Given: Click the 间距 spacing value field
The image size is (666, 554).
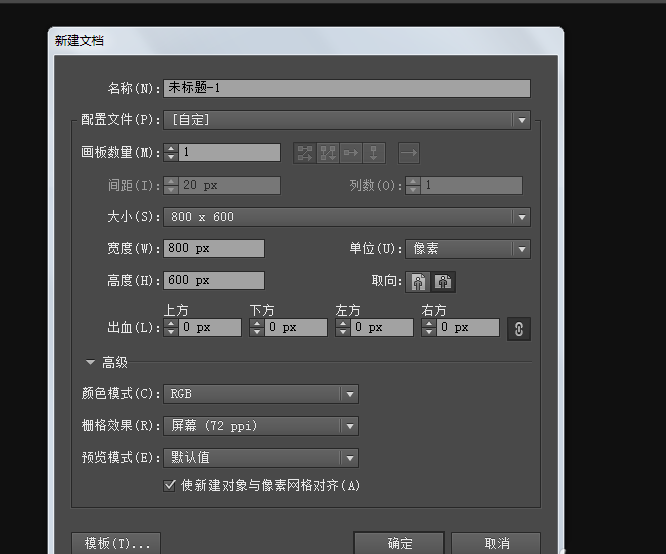Looking at the screenshot, I should 229,185.
